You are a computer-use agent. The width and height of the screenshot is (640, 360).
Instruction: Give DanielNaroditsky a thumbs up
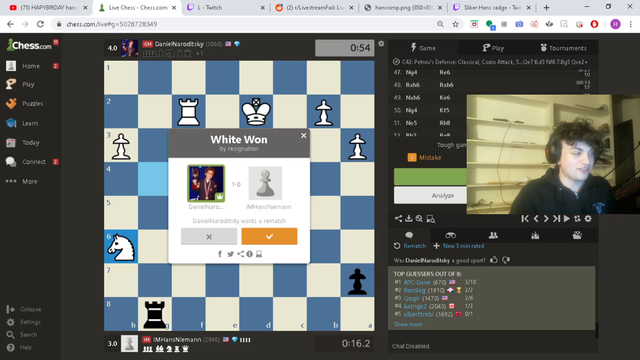click(x=494, y=260)
